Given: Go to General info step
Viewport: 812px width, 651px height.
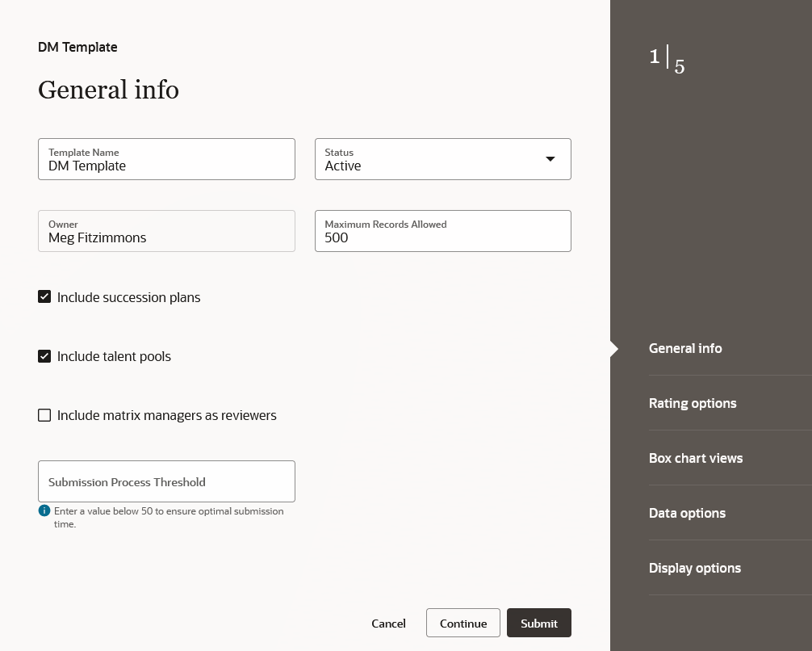Looking at the screenshot, I should pos(685,348).
